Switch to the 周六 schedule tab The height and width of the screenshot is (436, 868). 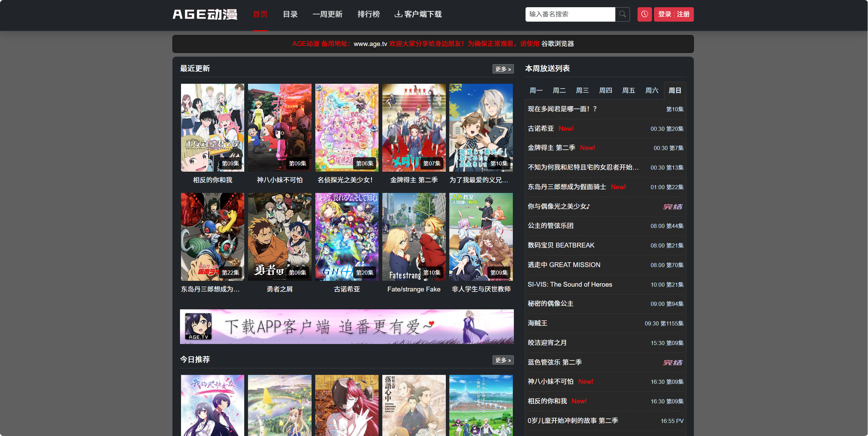pyautogui.click(x=652, y=90)
